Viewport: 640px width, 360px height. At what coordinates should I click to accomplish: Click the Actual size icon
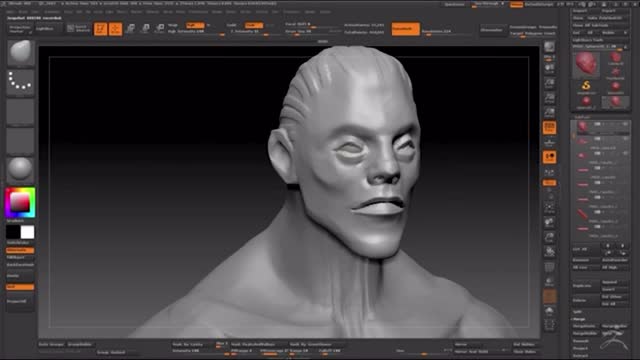pos(549,98)
